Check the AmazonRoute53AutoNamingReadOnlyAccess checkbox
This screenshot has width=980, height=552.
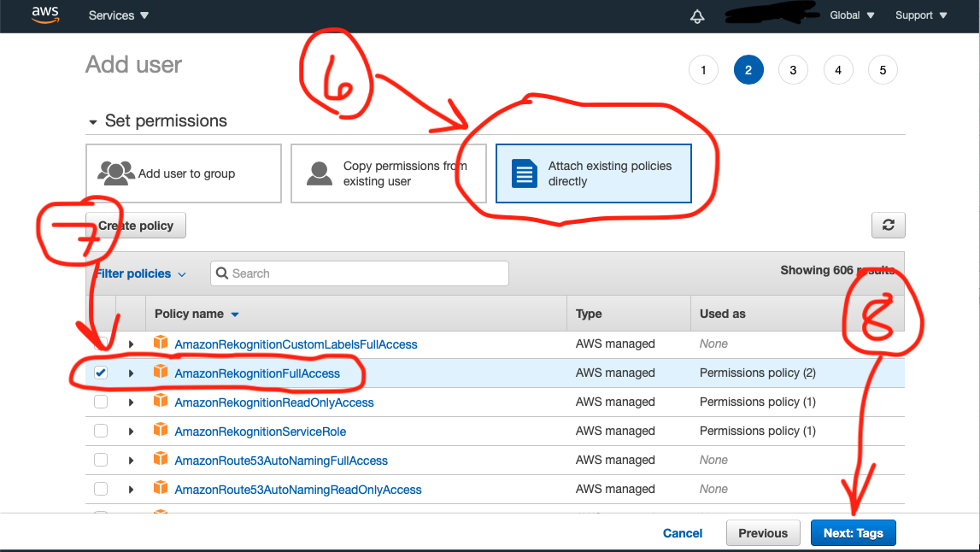coord(101,489)
